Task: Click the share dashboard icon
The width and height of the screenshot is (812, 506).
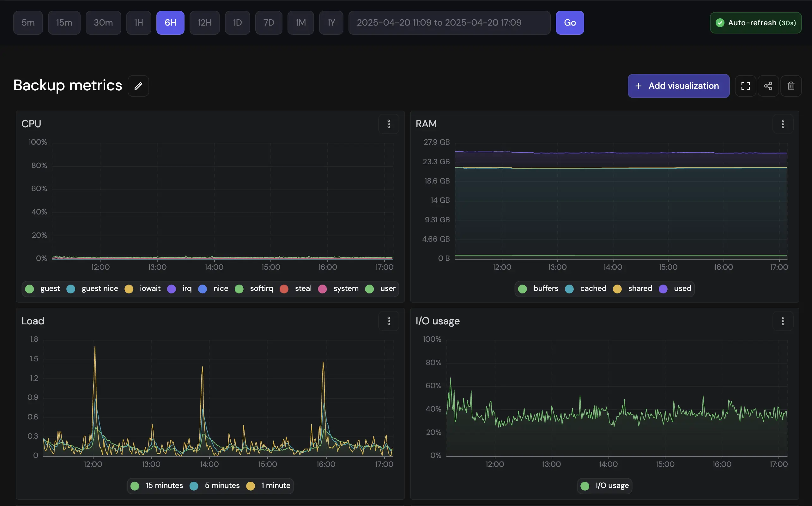Action: click(x=768, y=86)
